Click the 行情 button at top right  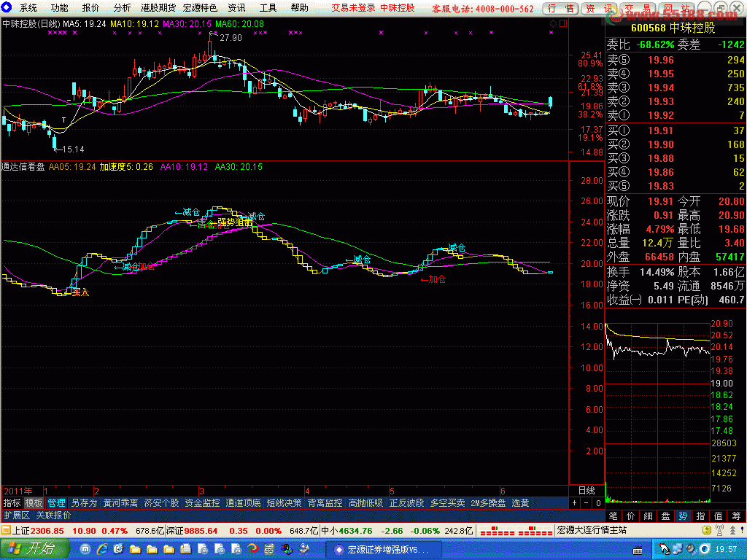561,8
